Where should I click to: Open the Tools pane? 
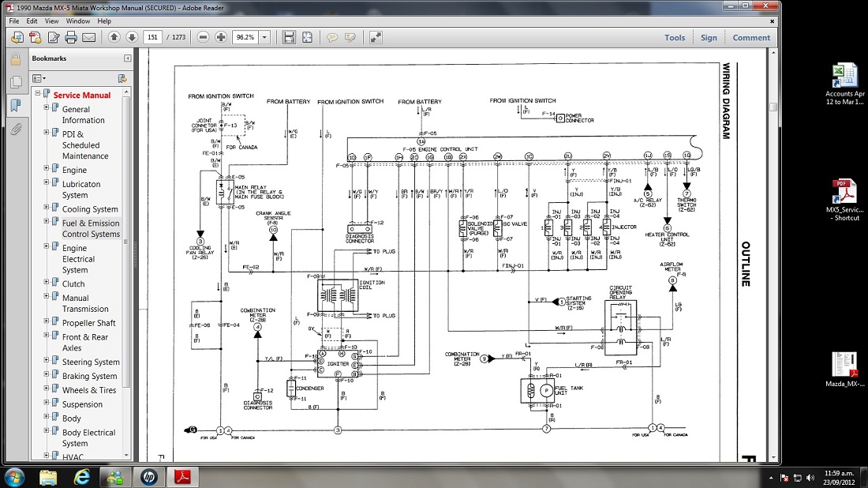[675, 38]
